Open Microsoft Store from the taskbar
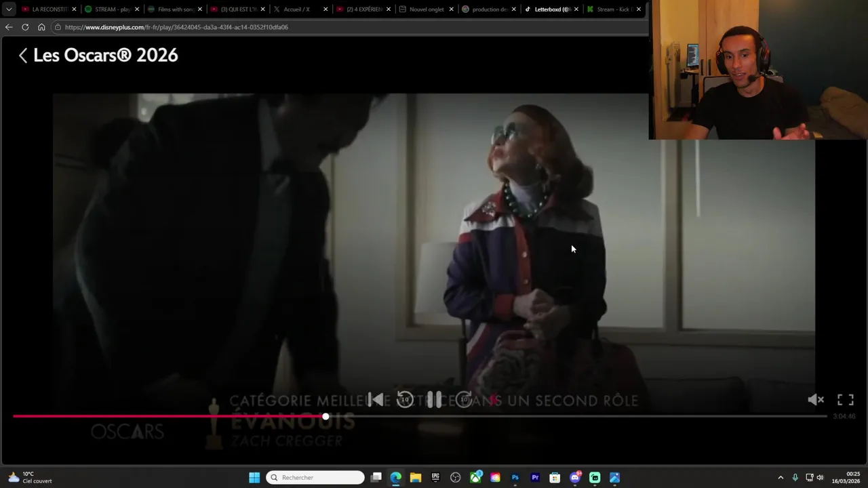868x488 pixels. pyautogui.click(x=555, y=477)
